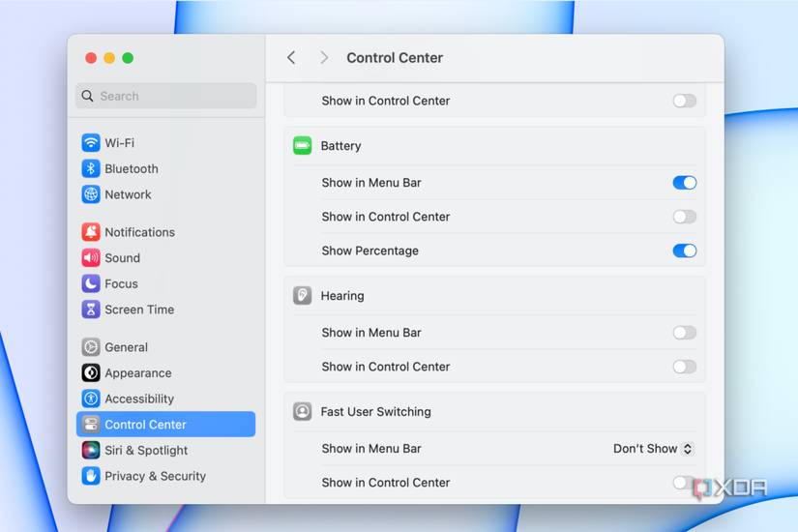Screen dimensions: 798x532
Task: Click the Sound speaker icon
Action: (x=91, y=258)
